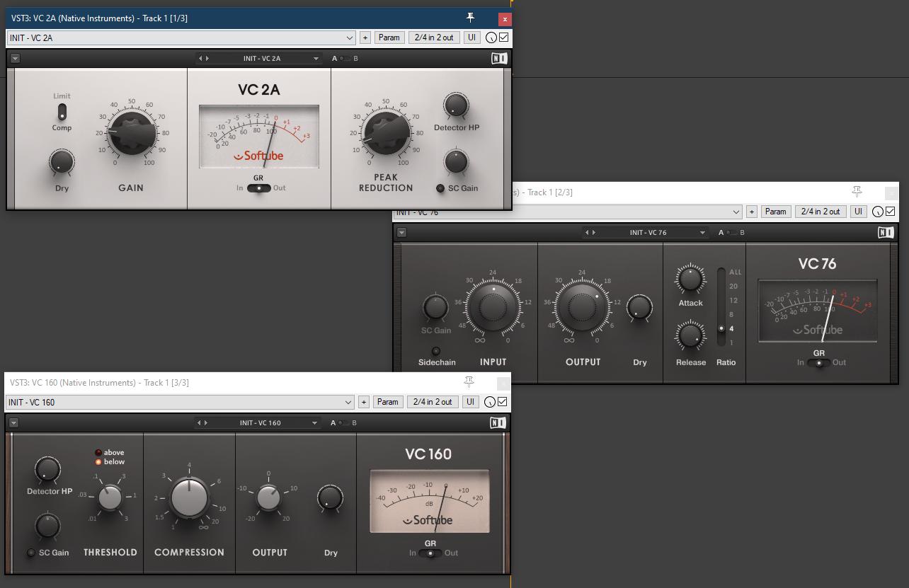This screenshot has width=909, height=588.
Task: Click the UI button in VC 2A window
Action: point(471,38)
